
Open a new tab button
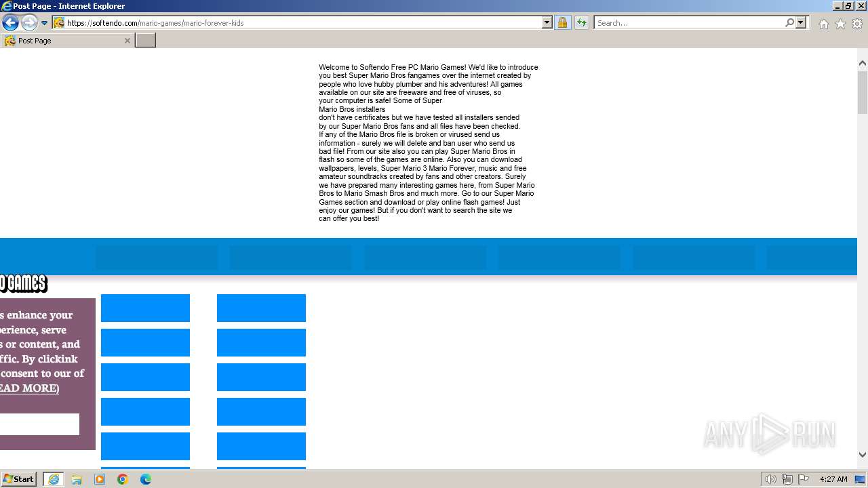(146, 41)
